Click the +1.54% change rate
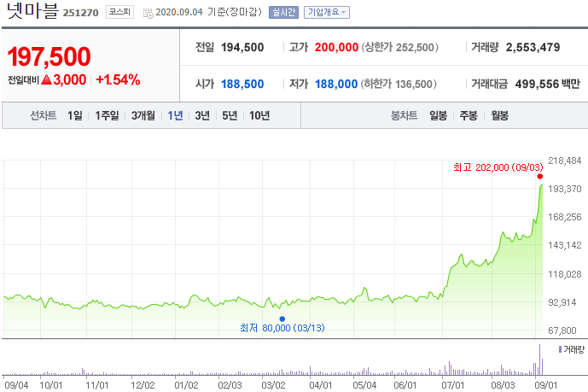Image resolution: width=588 pixels, height=392 pixels. click(x=118, y=79)
